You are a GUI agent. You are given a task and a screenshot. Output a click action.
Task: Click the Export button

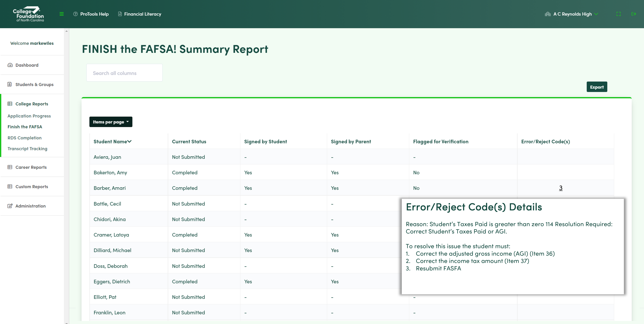coord(597,87)
